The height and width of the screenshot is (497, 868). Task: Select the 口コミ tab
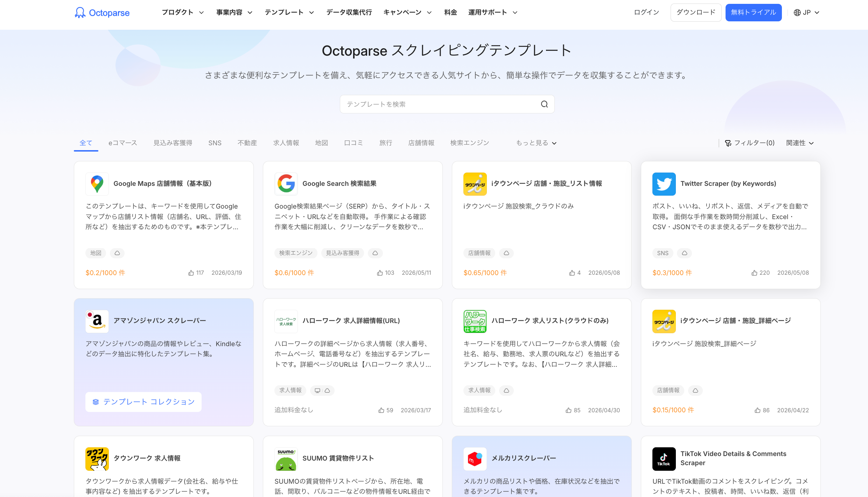pyautogui.click(x=353, y=143)
